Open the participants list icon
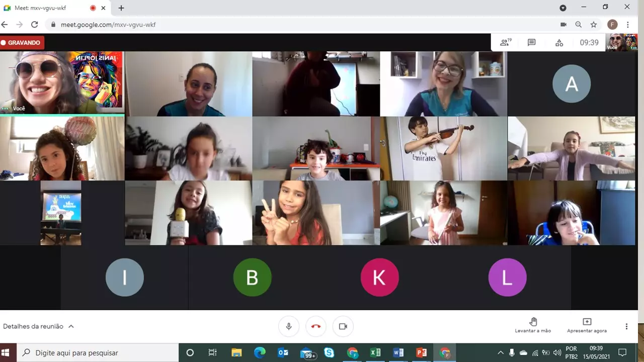The image size is (644, 362). click(x=505, y=43)
